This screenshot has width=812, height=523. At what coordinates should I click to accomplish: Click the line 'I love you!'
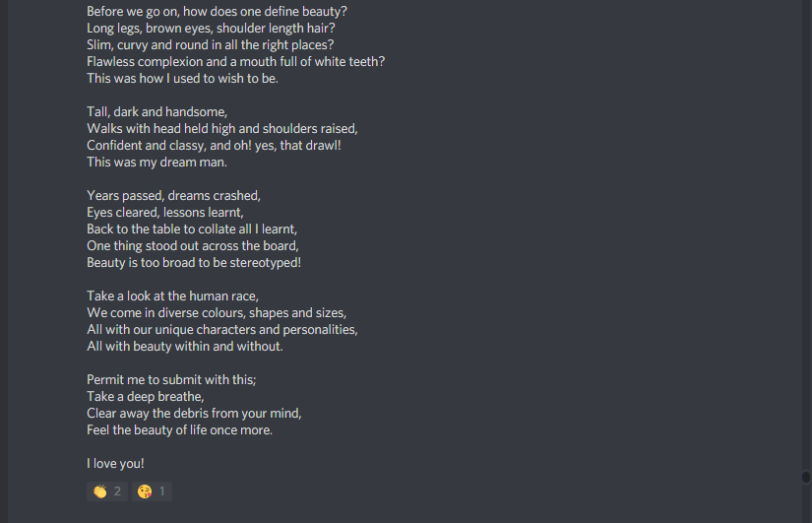coord(115,463)
